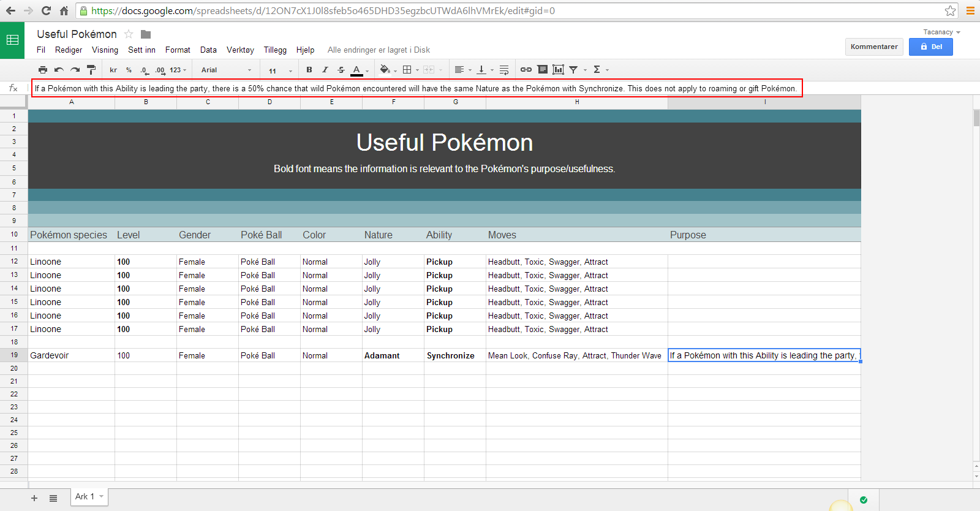Image resolution: width=980 pixels, height=511 pixels.
Task: Toggle text wrapping
Action: click(x=504, y=70)
